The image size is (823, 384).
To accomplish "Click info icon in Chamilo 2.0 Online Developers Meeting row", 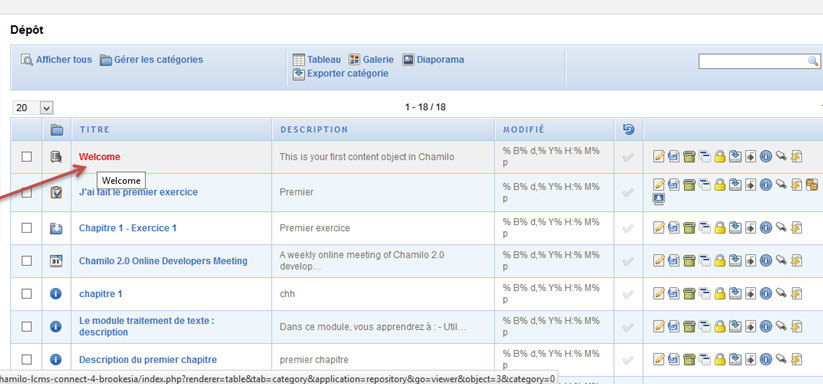I will (x=766, y=260).
